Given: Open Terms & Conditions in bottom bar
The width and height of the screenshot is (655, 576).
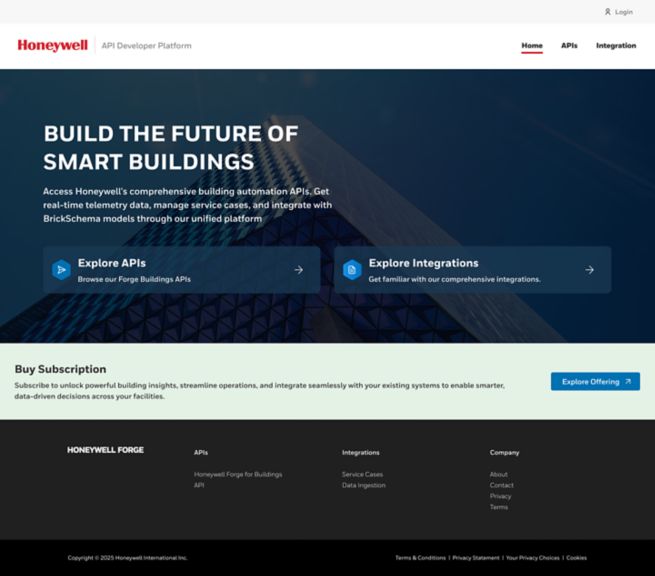Looking at the screenshot, I should tap(420, 558).
